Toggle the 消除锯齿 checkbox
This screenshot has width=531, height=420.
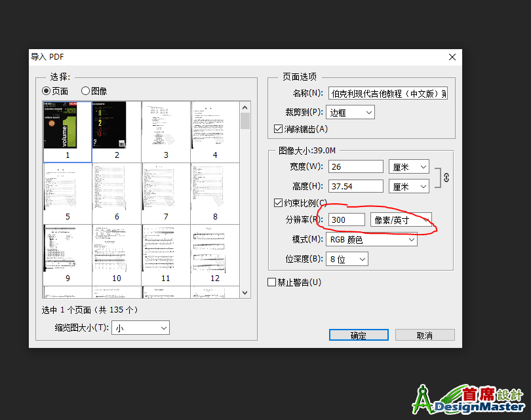pos(278,129)
